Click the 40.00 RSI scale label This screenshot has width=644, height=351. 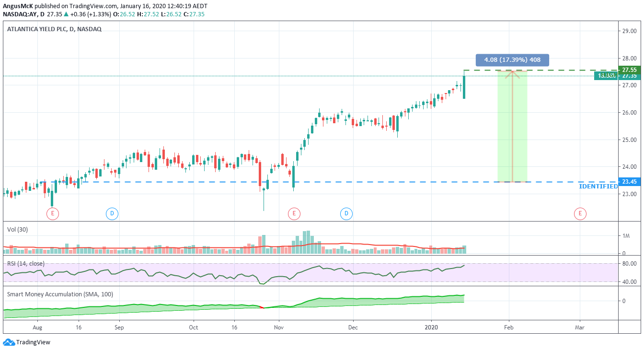point(629,282)
